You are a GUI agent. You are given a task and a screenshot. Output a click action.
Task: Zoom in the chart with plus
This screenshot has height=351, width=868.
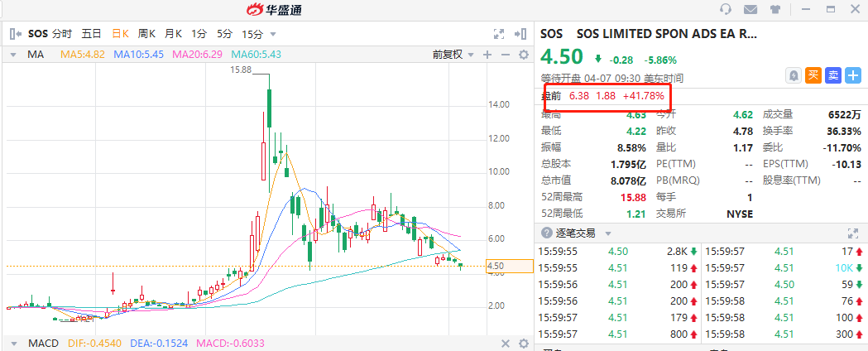click(x=487, y=55)
